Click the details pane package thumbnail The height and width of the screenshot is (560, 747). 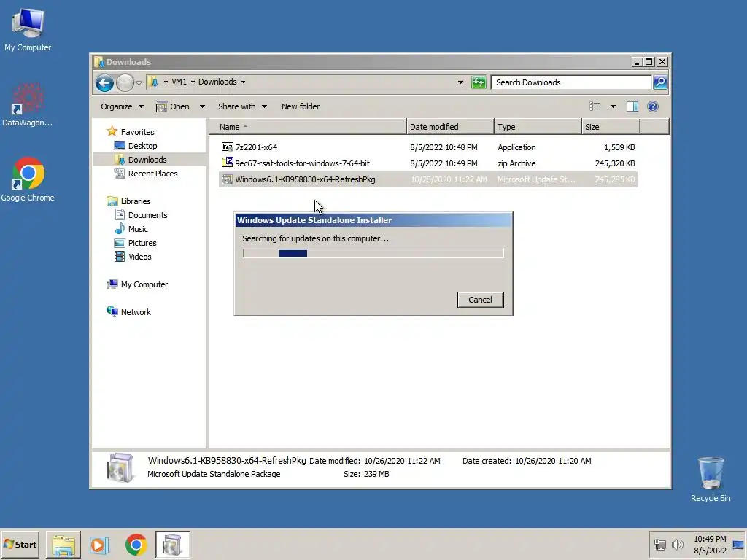pos(120,467)
